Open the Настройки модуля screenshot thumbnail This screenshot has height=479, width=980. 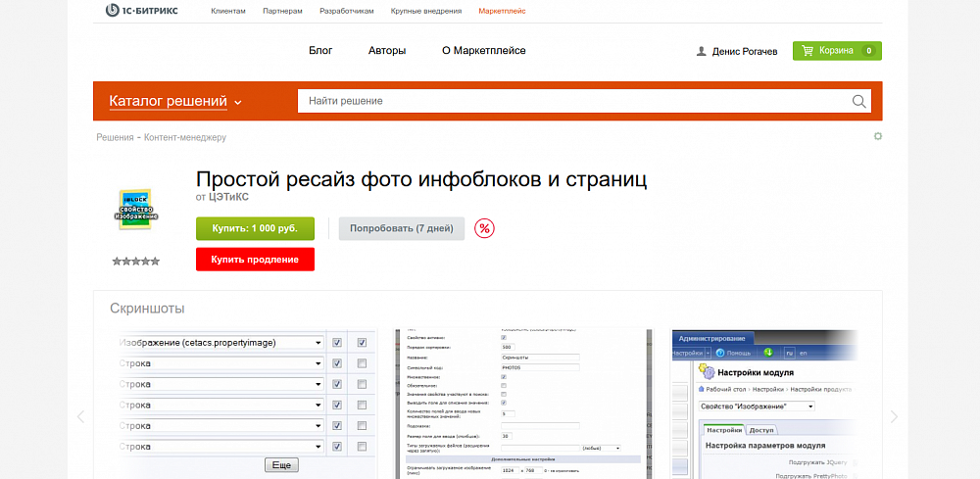tap(764, 404)
